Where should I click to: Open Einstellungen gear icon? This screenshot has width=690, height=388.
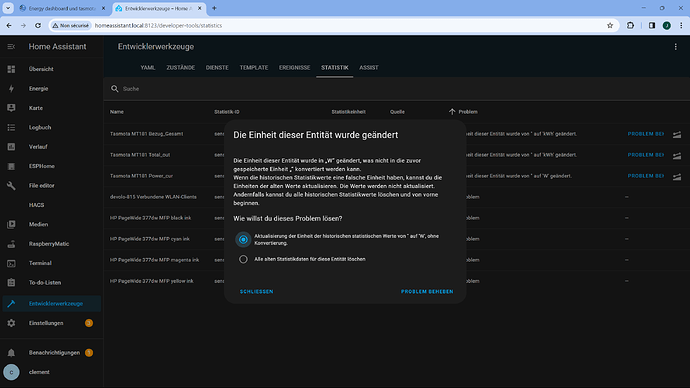[11, 323]
